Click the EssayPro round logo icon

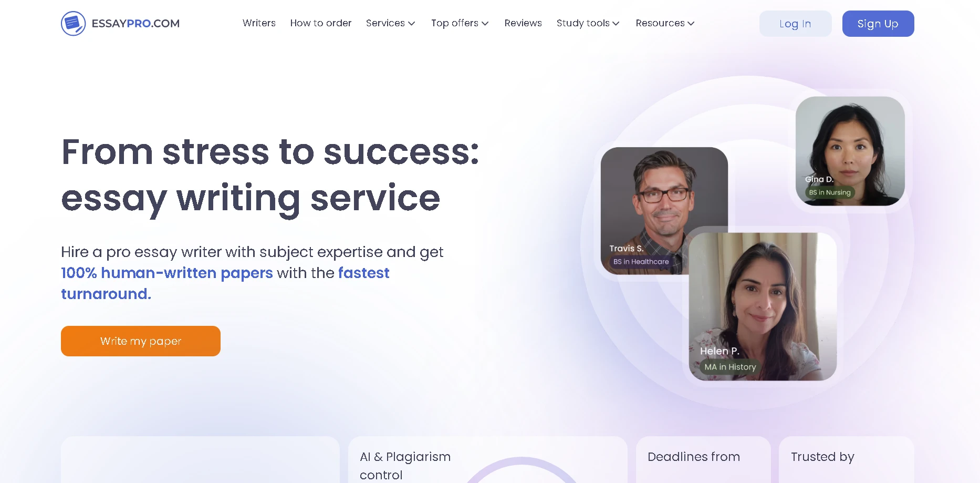(x=73, y=24)
